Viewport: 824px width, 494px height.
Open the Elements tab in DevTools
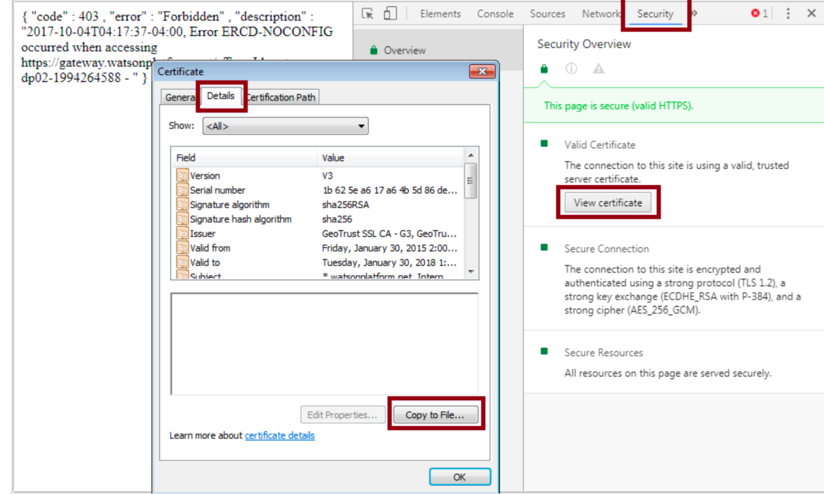(440, 14)
